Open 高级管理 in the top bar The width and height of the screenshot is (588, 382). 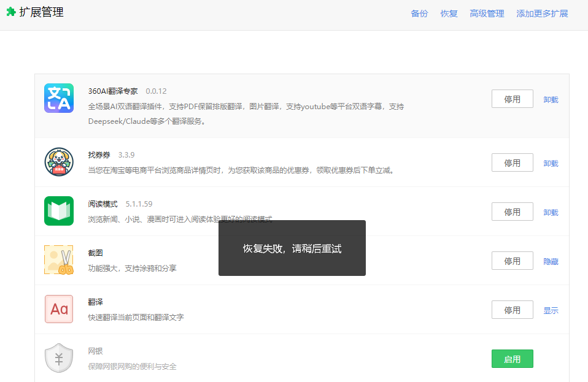click(487, 13)
